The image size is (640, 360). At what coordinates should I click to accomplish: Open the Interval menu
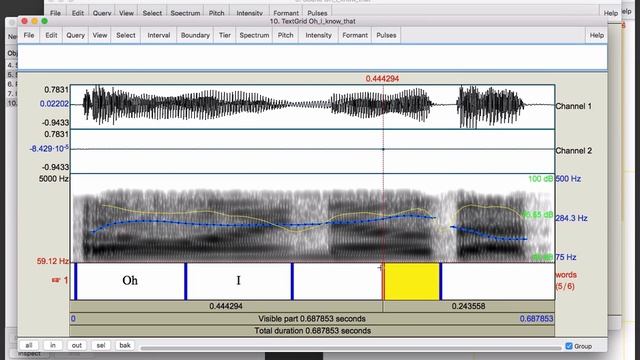159,35
